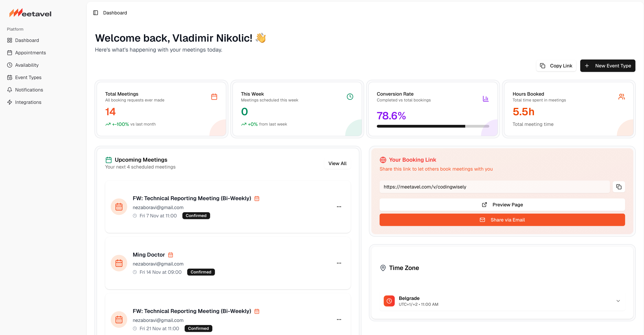This screenshot has width=644, height=335.
Task: Select the Availability clock icon in sidebar
Action: tap(9, 65)
